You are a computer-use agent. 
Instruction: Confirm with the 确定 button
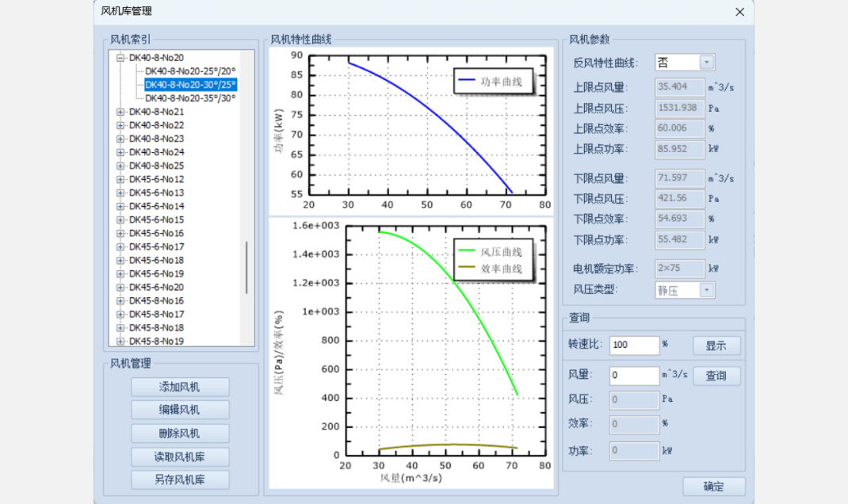(x=714, y=486)
